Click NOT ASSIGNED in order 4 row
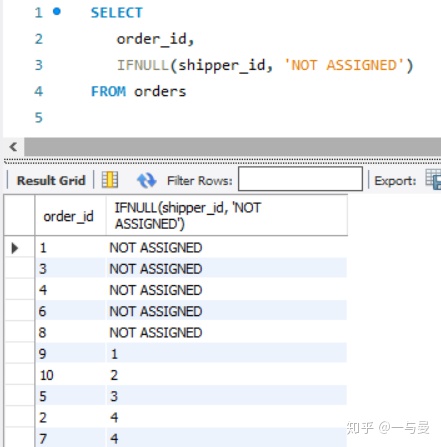This screenshot has height=447, width=441. click(x=156, y=290)
